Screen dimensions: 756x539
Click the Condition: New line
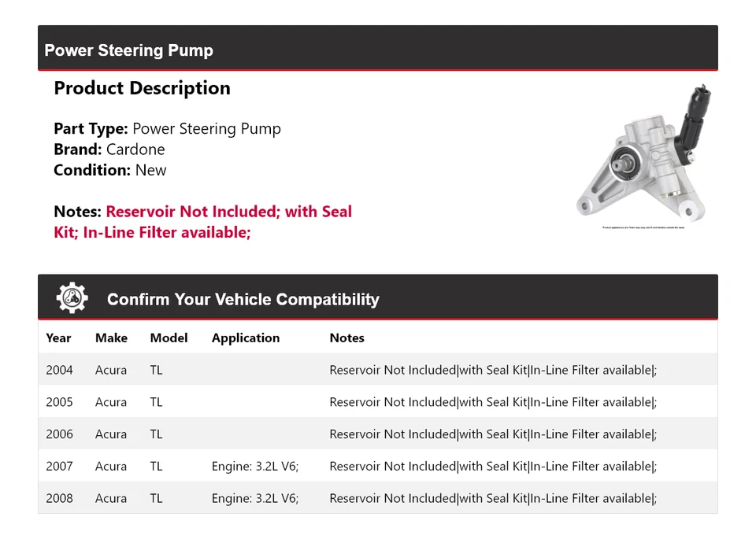click(x=110, y=170)
